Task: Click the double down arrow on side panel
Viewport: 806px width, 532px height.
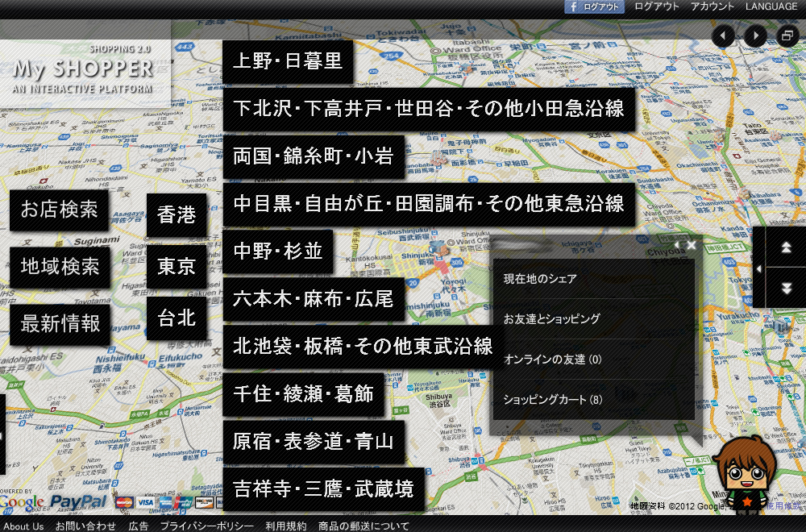Action: (787, 288)
